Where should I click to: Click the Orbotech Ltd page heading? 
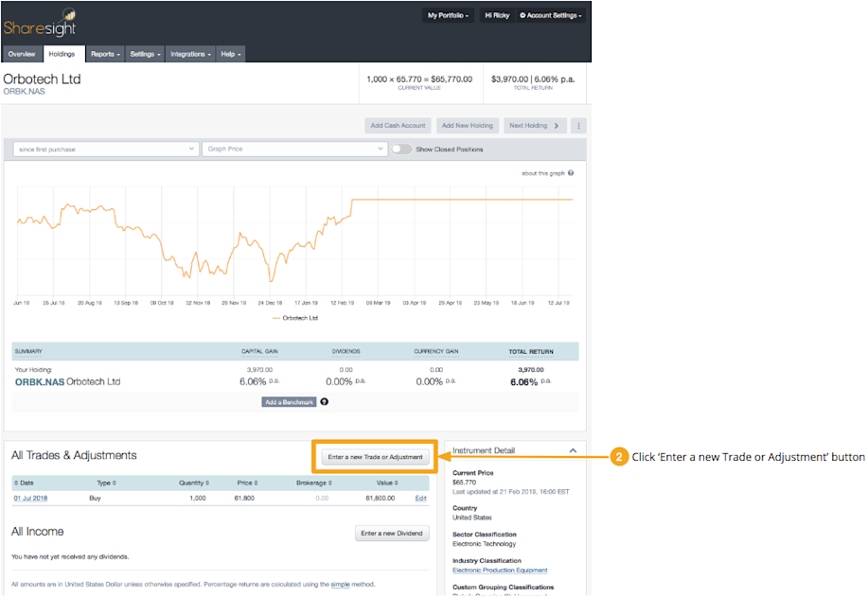(x=42, y=79)
